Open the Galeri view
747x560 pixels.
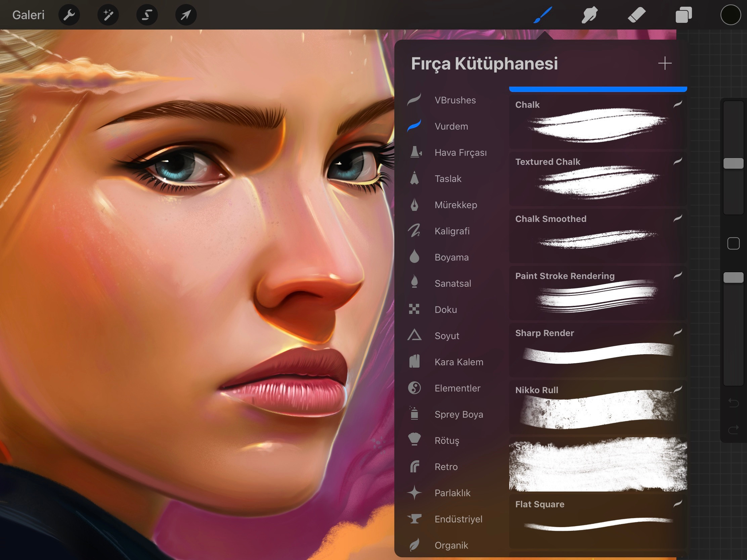coord(28,15)
